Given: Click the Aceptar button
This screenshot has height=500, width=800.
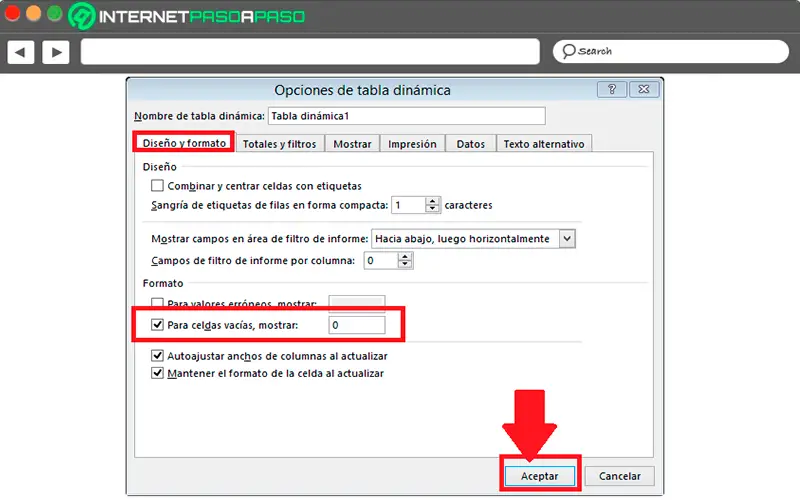Looking at the screenshot, I should click(539, 476).
